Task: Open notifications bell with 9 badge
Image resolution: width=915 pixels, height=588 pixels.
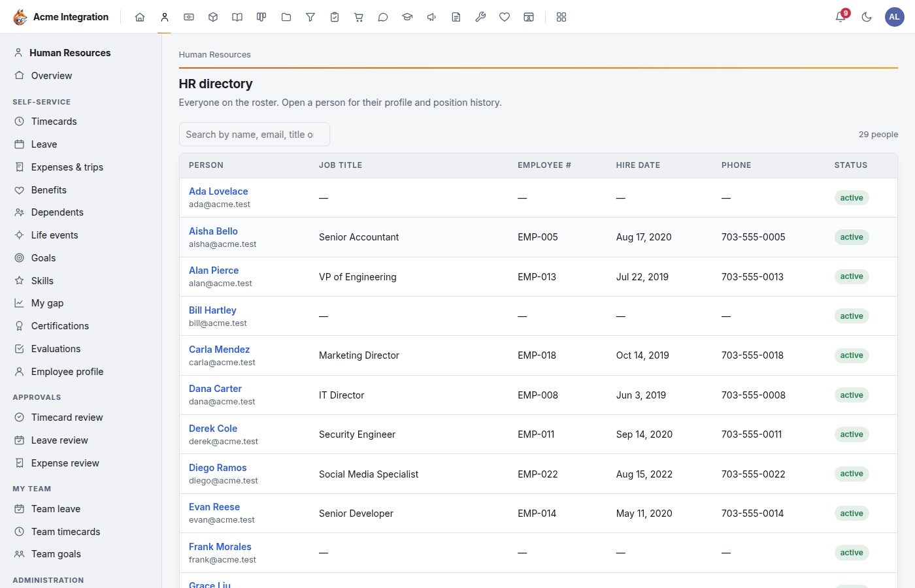Action: pyautogui.click(x=841, y=17)
